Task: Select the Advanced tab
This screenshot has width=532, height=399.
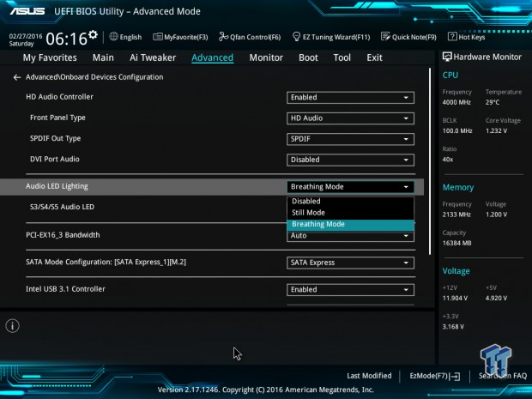Action: tap(213, 57)
